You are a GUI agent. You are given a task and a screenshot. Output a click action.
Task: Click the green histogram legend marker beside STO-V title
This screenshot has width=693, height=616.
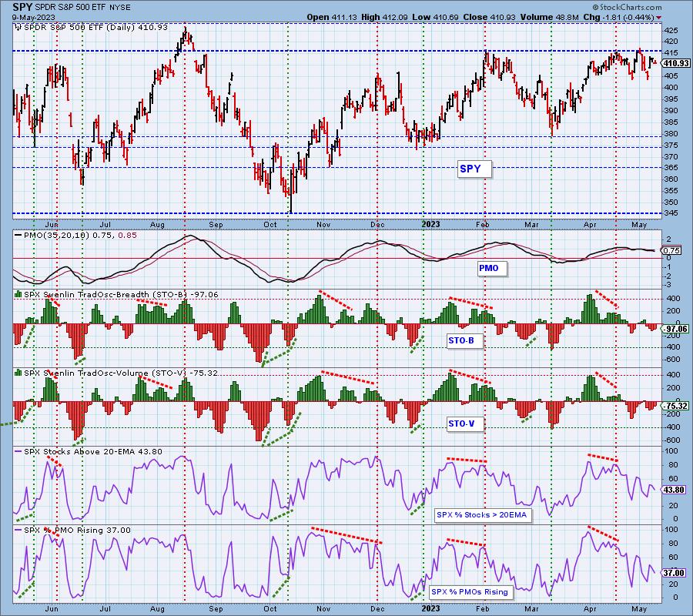18,373
